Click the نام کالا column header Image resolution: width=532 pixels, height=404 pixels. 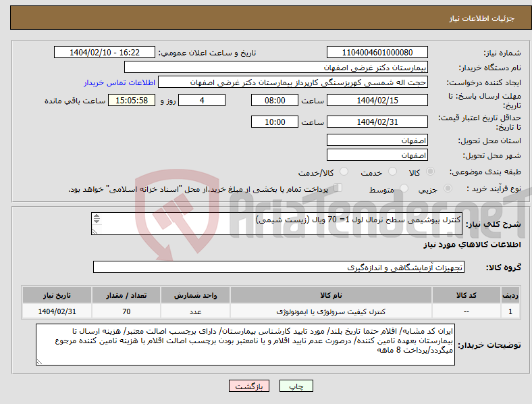pyautogui.click(x=331, y=295)
